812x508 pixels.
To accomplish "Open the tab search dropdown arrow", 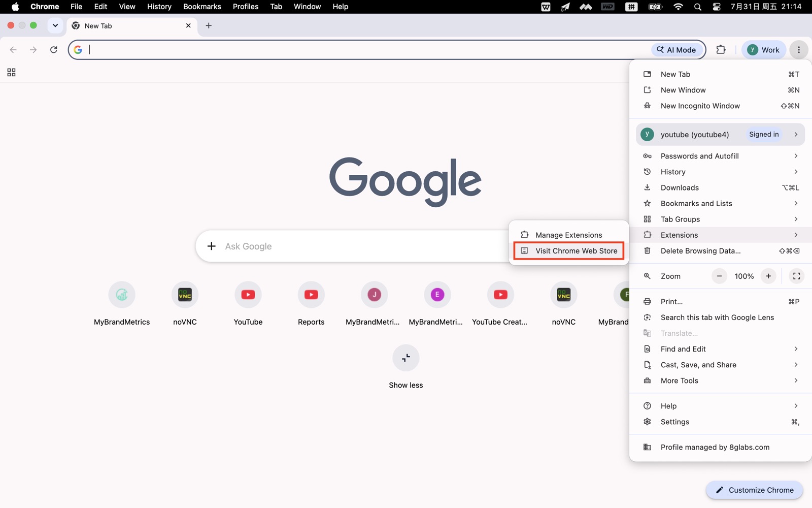I will point(55,25).
